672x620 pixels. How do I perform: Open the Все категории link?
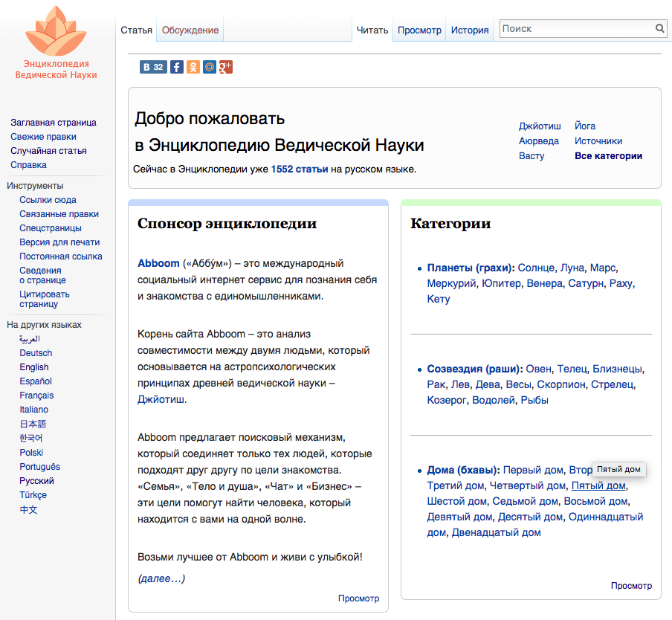608,156
